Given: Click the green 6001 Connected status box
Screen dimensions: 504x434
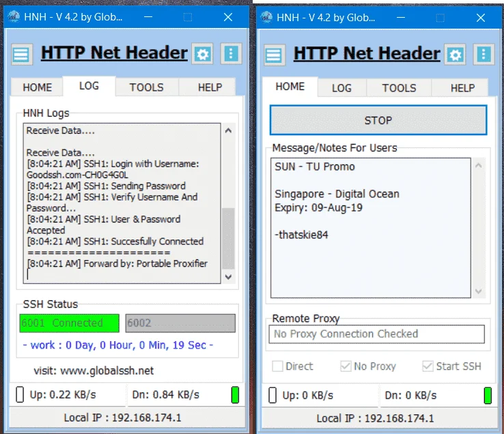Looking at the screenshot, I should click(x=70, y=323).
